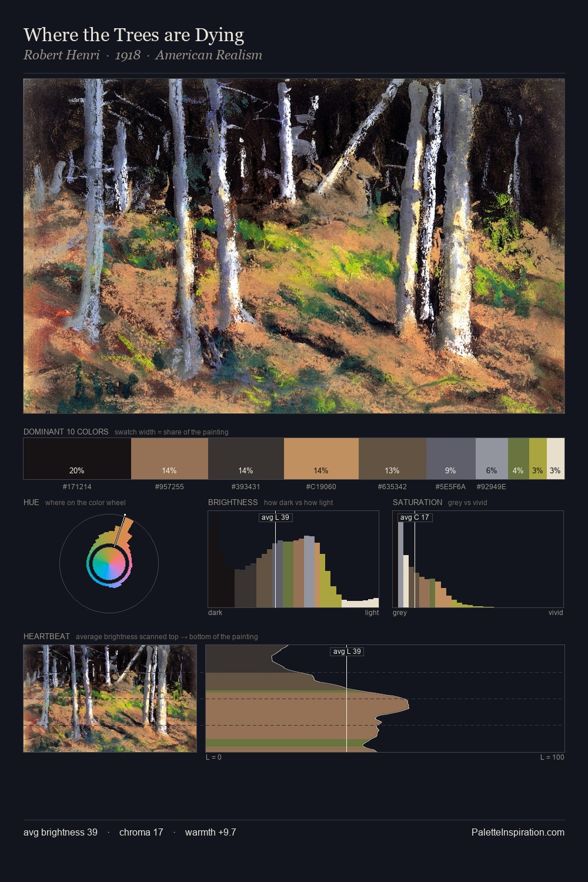
Task: Click the 'BRIGHTNESS' section heading
Action: [x=233, y=502]
